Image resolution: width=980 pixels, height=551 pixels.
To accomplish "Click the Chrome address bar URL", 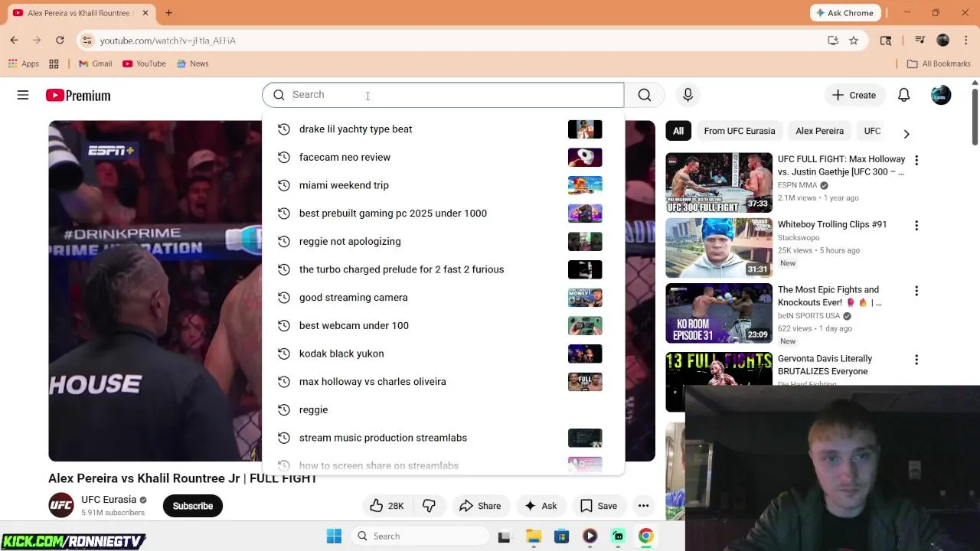I will (168, 41).
